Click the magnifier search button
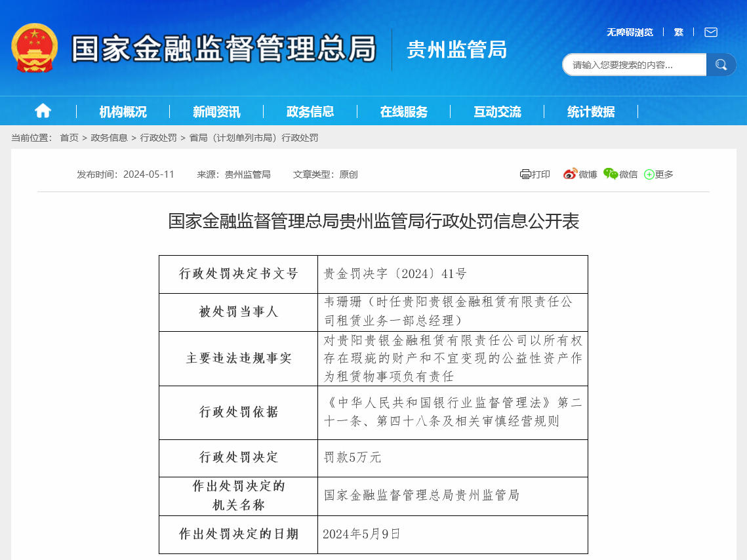 [721, 65]
